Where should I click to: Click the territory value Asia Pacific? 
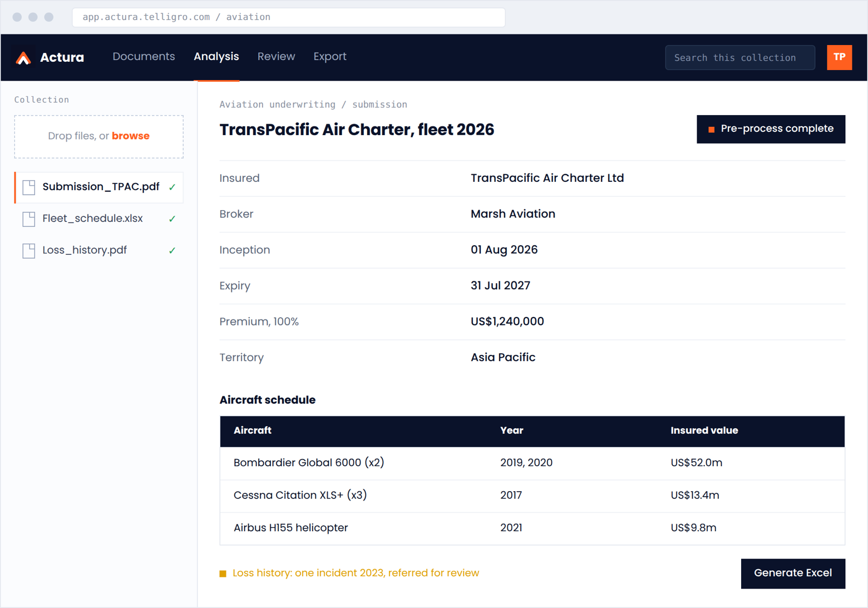(503, 358)
